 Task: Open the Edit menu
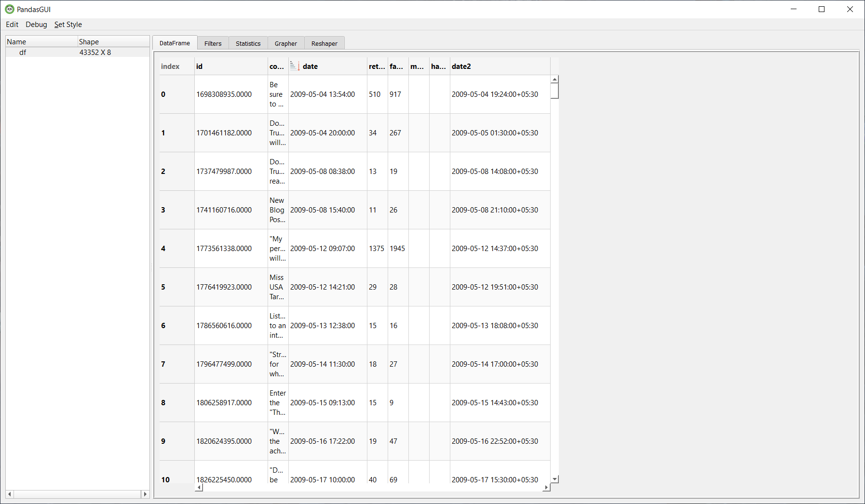pos(12,24)
